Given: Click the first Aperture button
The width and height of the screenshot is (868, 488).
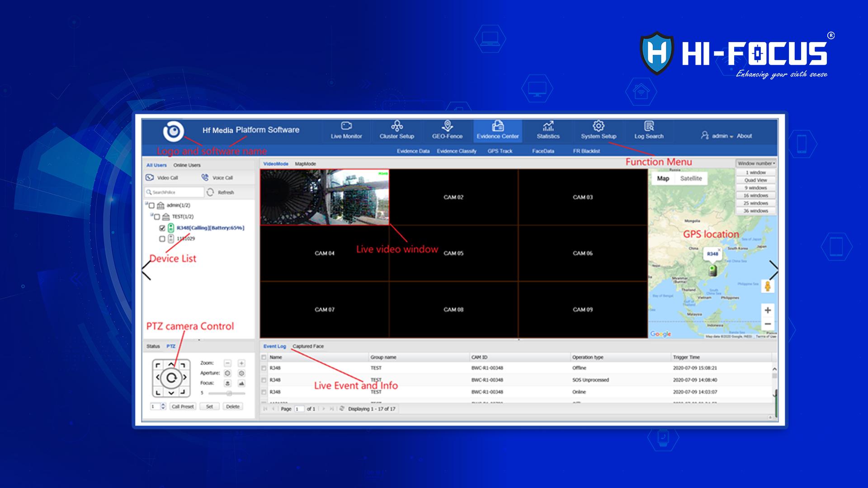Looking at the screenshot, I should tap(227, 373).
